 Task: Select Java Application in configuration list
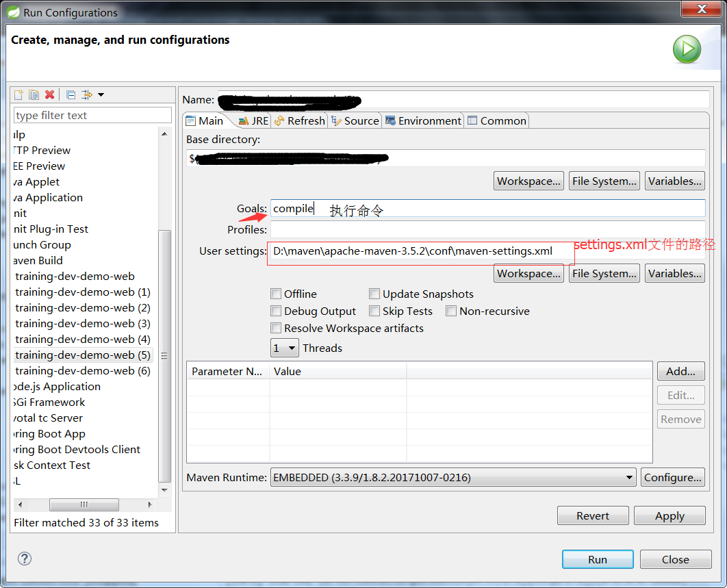point(48,198)
